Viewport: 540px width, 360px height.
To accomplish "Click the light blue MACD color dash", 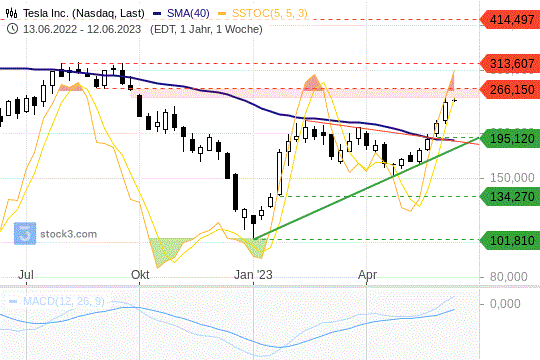I will click(x=13, y=301).
